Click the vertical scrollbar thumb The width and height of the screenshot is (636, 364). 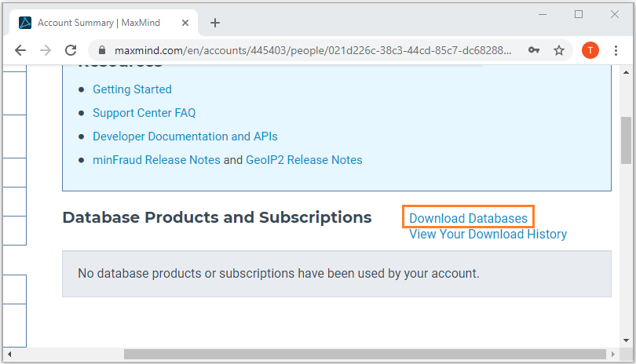click(627, 140)
